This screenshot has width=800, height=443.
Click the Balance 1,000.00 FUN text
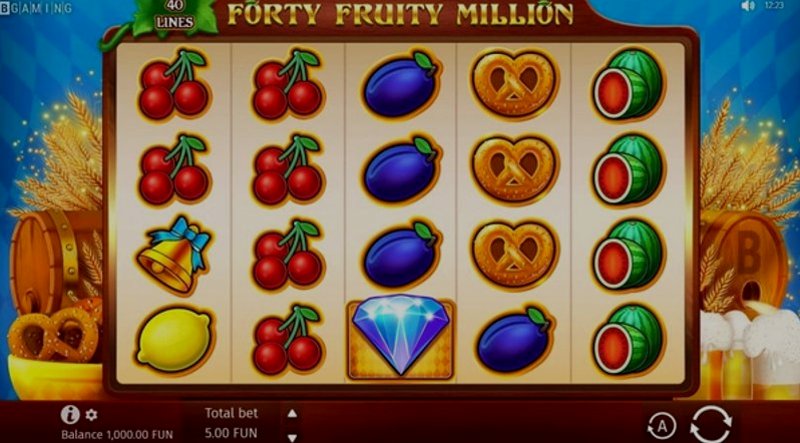117,435
